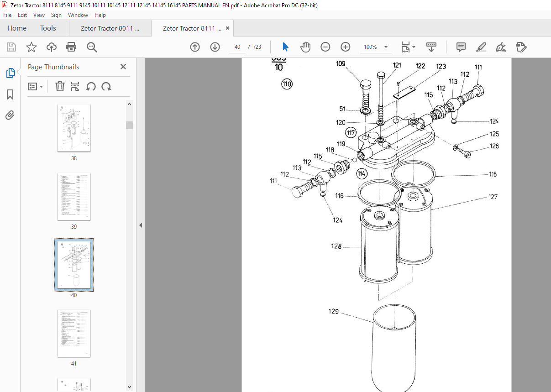Zoom in with the plus button
Image resolution: width=551 pixels, height=392 pixels.
pyautogui.click(x=346, y=47)
